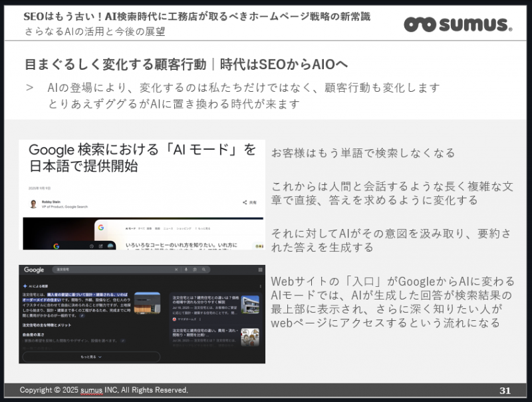Viewport: 532px width, 402px height.
Task: Clear the search with the X icon
Action: [x=176, y=270]
